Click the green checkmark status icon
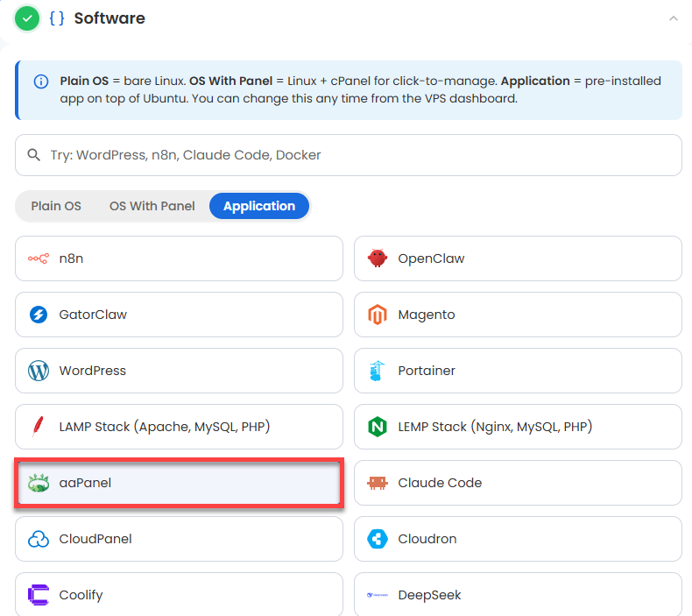692x616 pixels. tap(27, 18)
